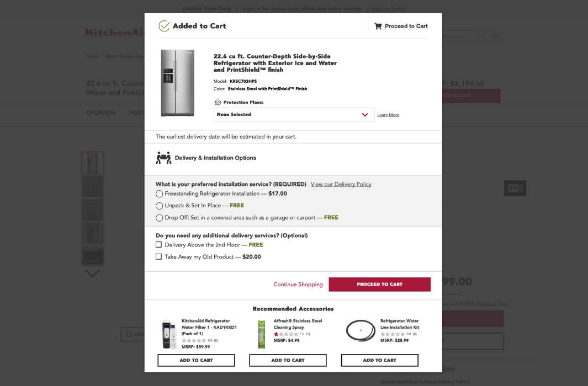This screenshot has width=588, height=386.
Task: Click the search magnifier icon in the site header
Action: click(495, 36)
